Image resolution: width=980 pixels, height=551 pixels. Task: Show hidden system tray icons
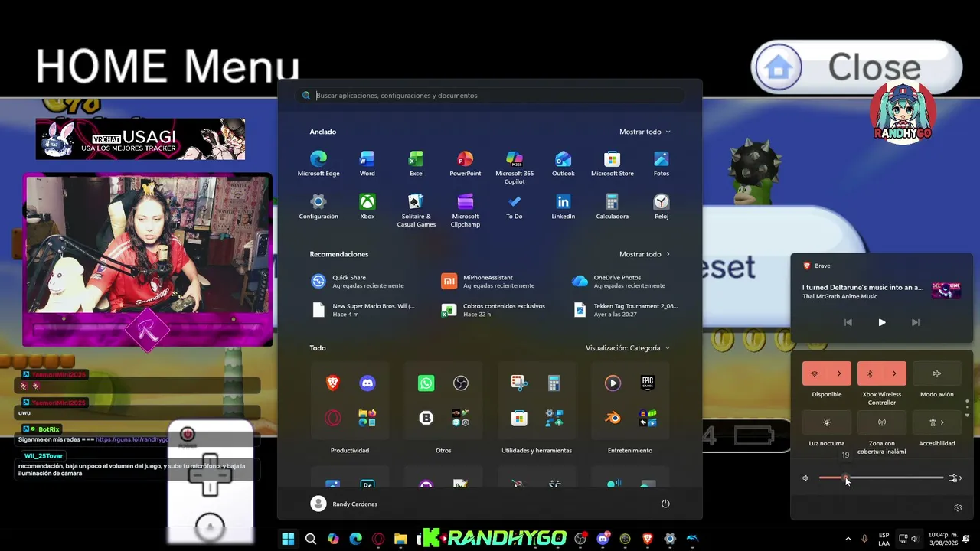point(847,539)
